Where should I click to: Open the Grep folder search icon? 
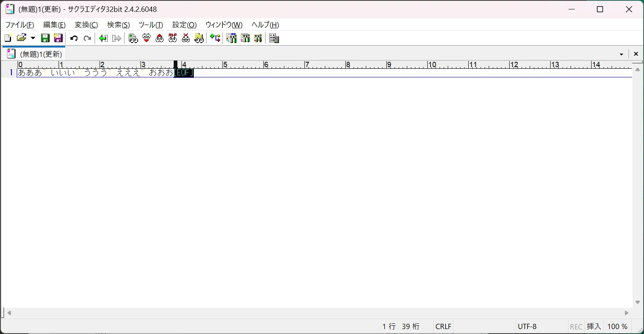[199, 38]
